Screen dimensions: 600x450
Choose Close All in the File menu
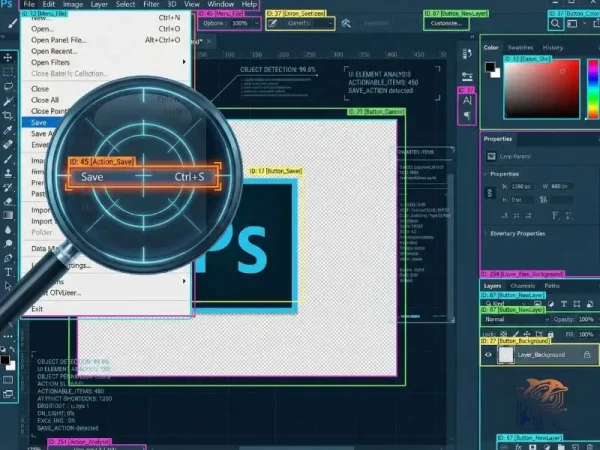[x=45, y=100]
